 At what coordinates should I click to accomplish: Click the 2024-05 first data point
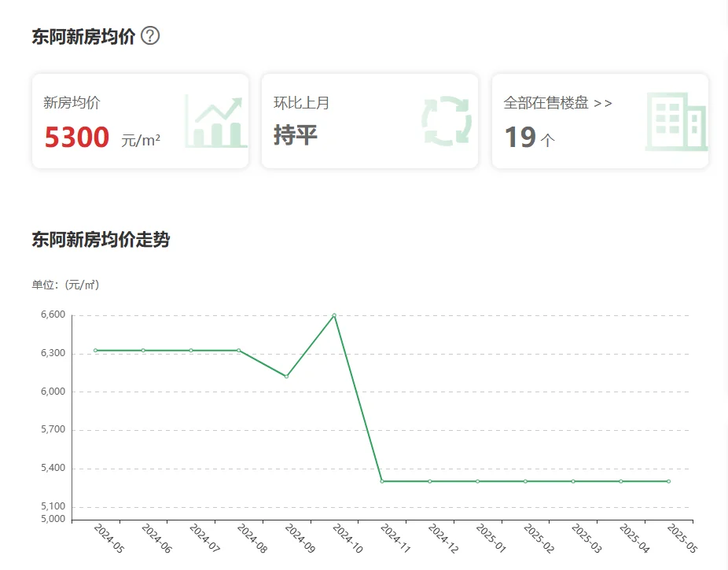[x=95, y=351]
